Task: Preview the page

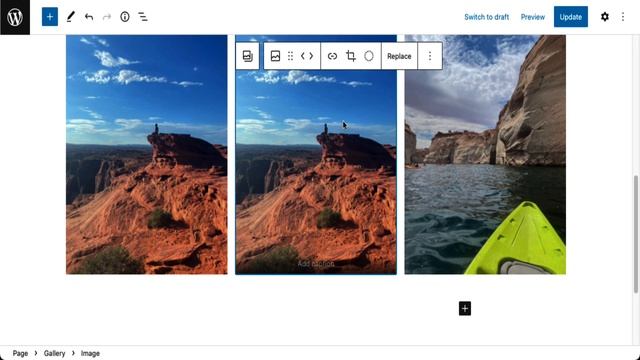Action: 533,17
